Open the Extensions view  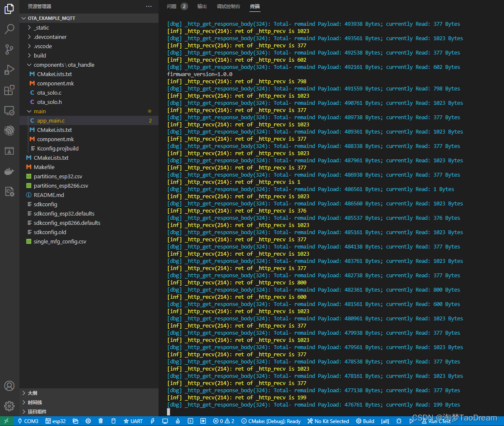(9, 90)
